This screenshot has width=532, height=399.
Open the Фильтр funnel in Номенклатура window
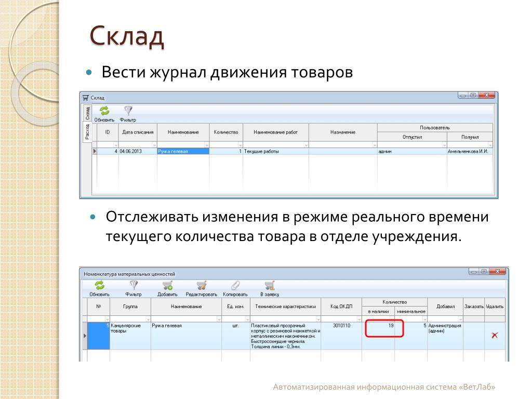coord(134,285)
